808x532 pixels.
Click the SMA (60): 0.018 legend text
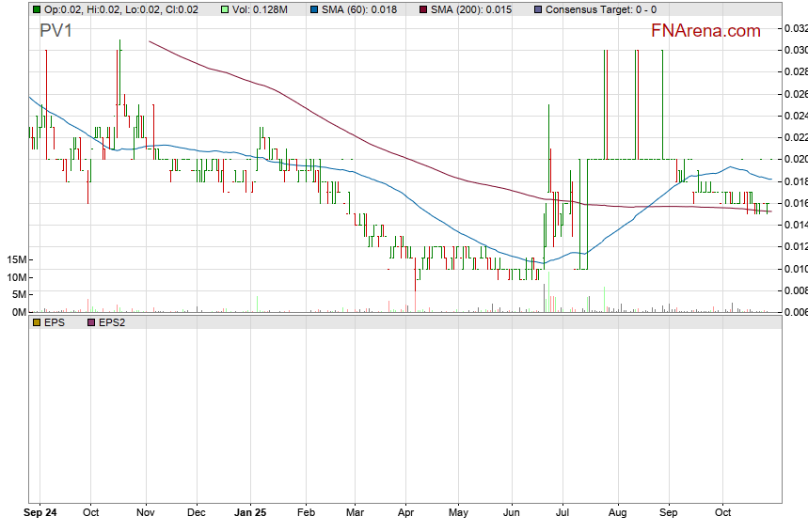point(360,9)
